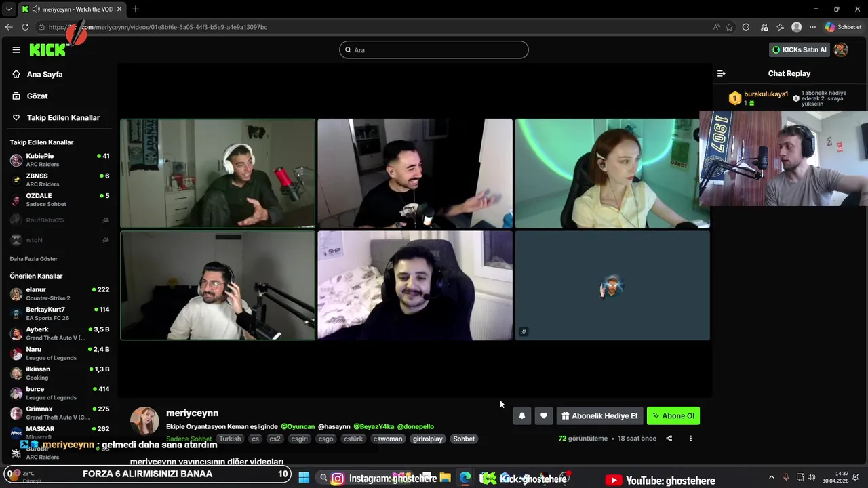Open elanur Counter-Strike 2 channel

tap(59, 293)
